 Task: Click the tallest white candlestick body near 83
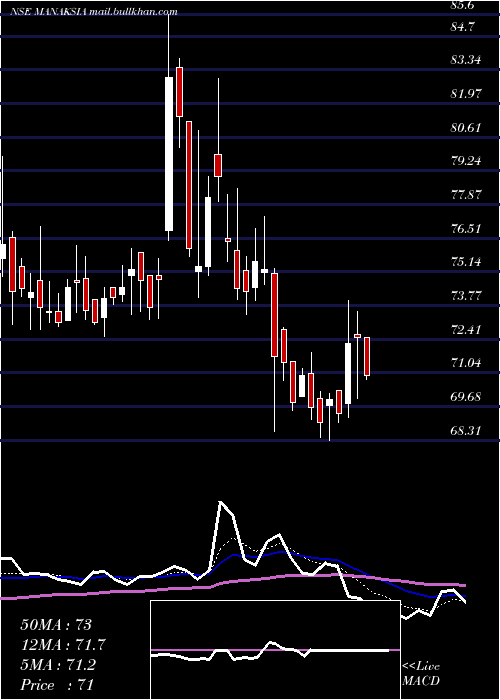[x=169, y=154]
